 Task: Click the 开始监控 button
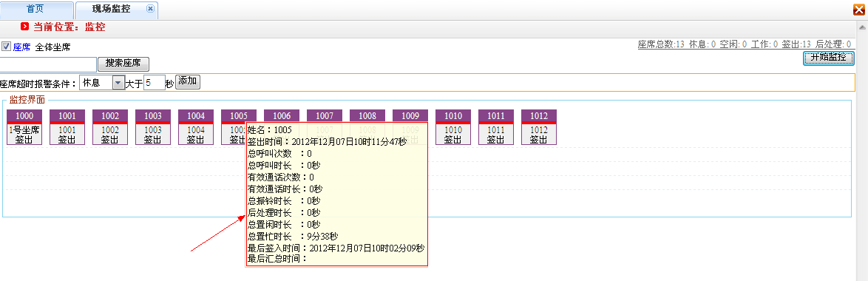(x=829, y=58)
